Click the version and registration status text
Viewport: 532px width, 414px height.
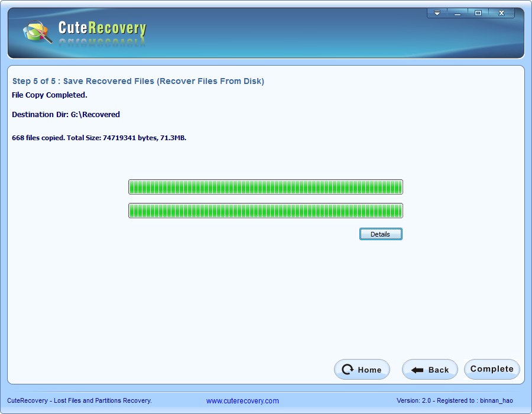pos(455,401)
